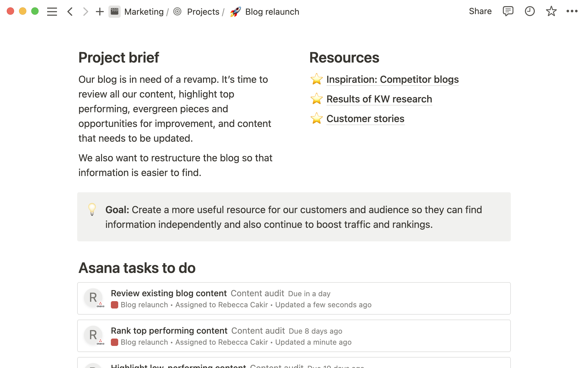
Task: Click the Blog relaunch breadcrumb title
Action: [x=271, y=11]
